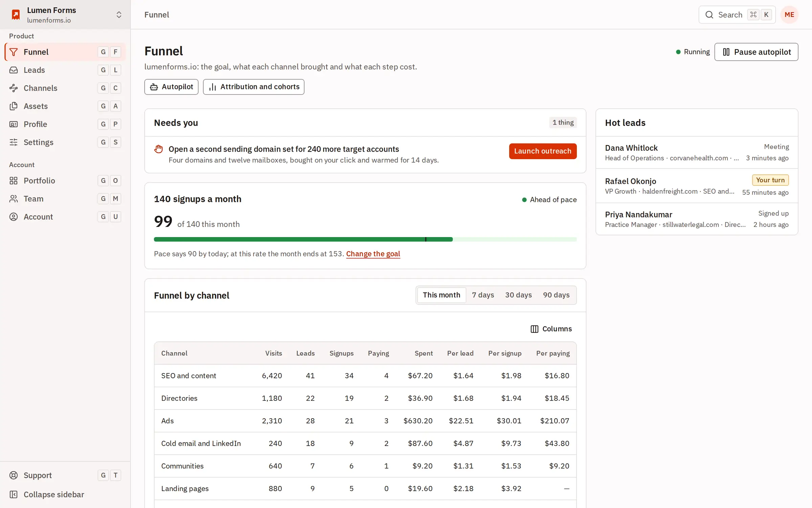Viewport: 812px width, 508px height.
Task: Select the Team menu item
Action: 65,199
